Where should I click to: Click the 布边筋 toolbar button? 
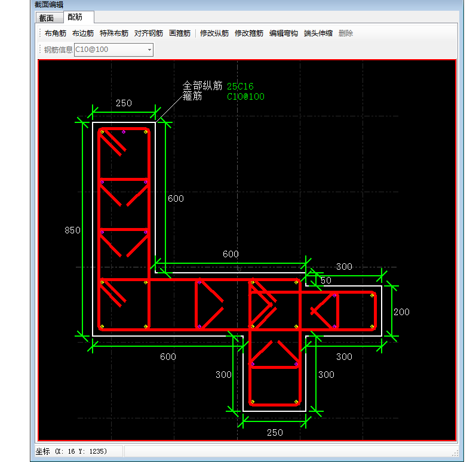point(83,33)
